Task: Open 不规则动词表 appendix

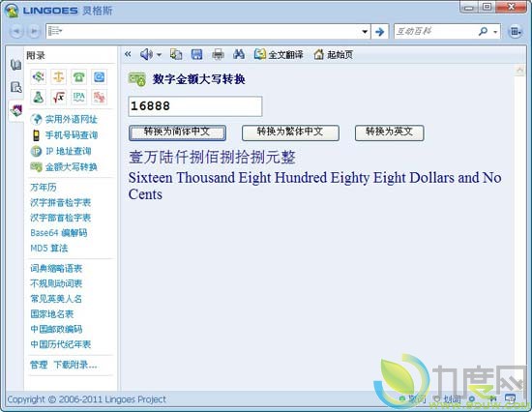Action: coord(56,283)
